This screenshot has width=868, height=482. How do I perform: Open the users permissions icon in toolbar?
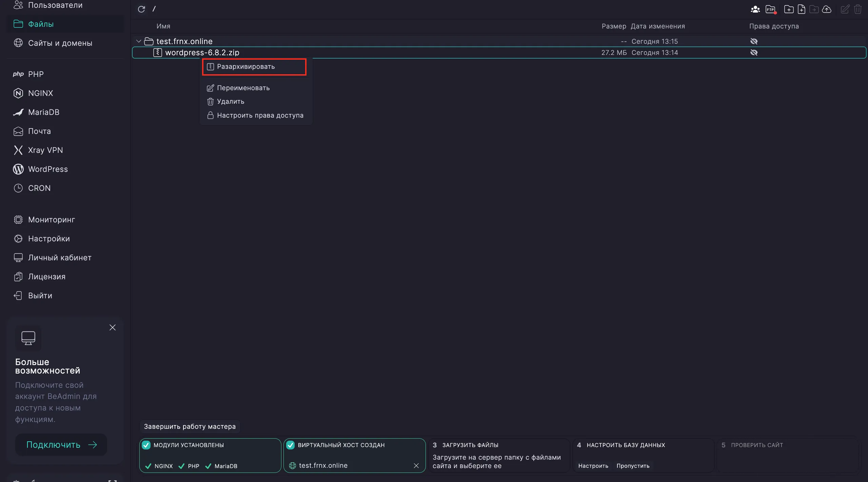[755, 9]
